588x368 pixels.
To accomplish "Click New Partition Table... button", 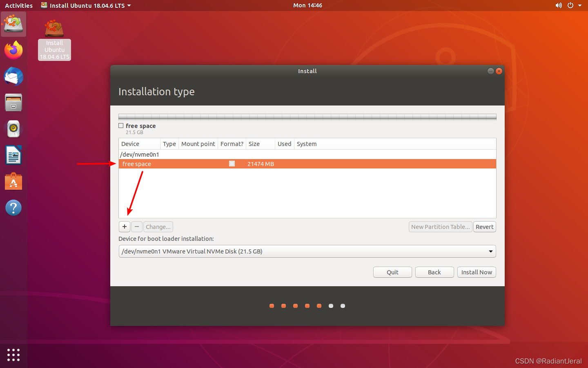I will coord(440,227).
